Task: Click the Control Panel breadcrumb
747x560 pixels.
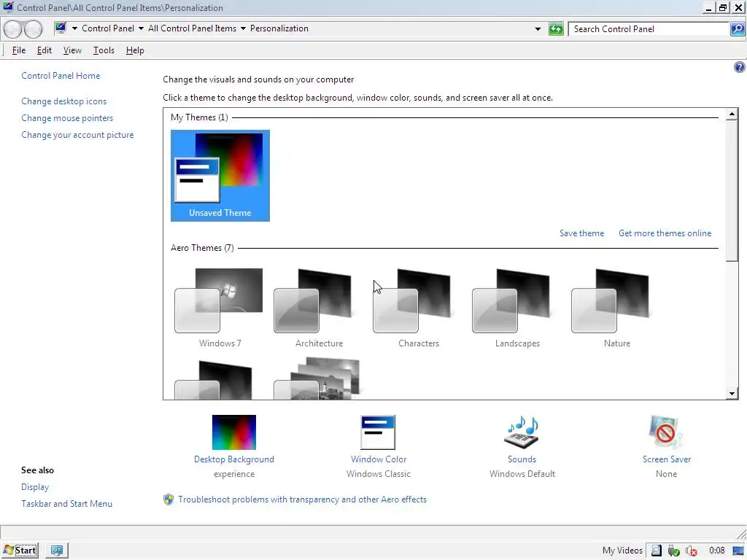Action: point(108,28)
